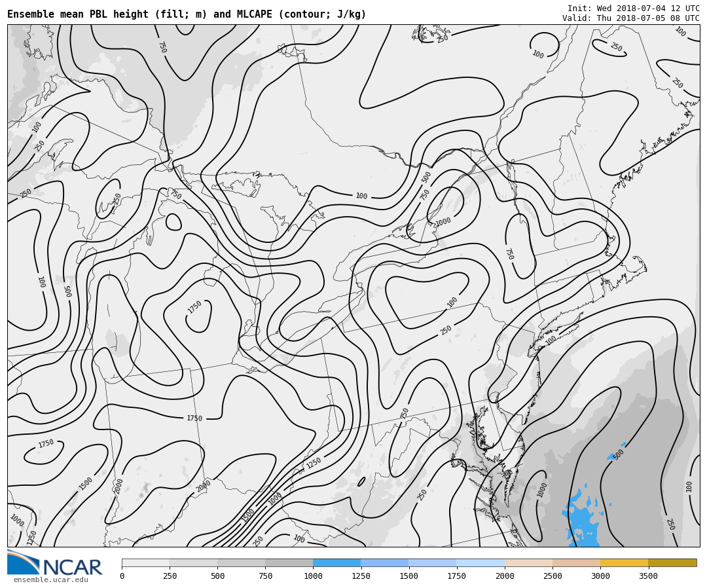Pick the darkest gold colorbar swatch above 3500
The height and width of the screenshot is (588, 707).
(672, 562)
